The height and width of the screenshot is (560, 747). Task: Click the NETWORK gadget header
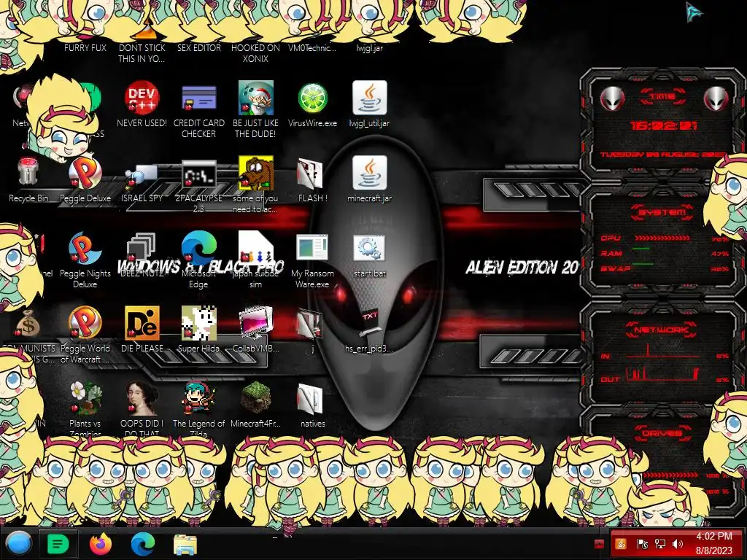[662, 329]
